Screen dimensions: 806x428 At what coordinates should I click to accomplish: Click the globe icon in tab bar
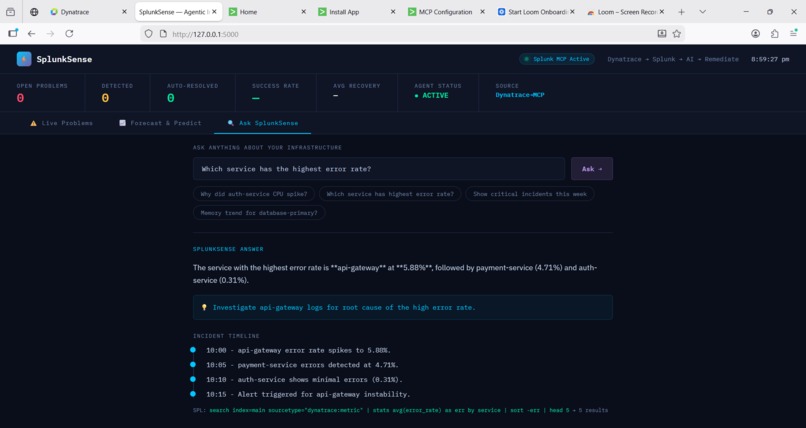point(34,12)
